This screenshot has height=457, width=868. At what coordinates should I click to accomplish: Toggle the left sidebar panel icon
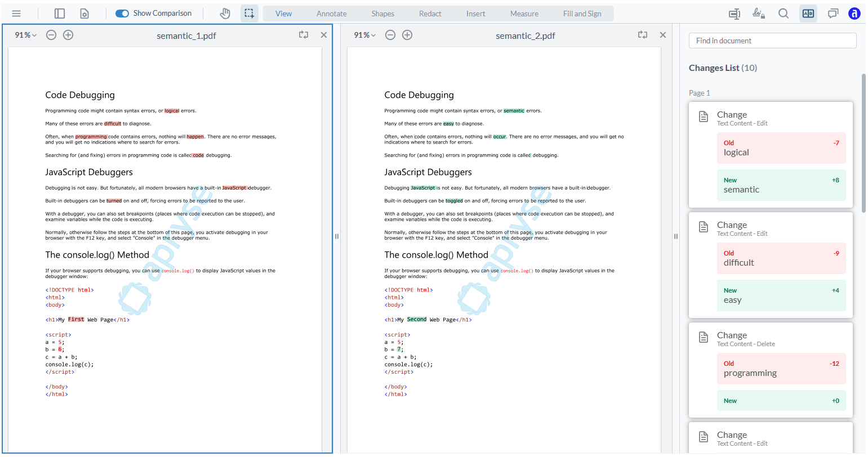coord(60,14)
